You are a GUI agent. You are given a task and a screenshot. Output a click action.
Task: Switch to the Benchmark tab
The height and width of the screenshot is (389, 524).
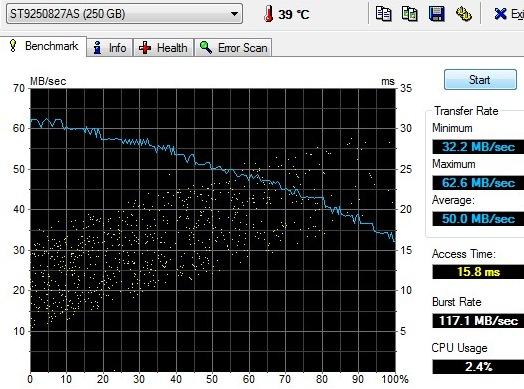[x=44, y=46]
